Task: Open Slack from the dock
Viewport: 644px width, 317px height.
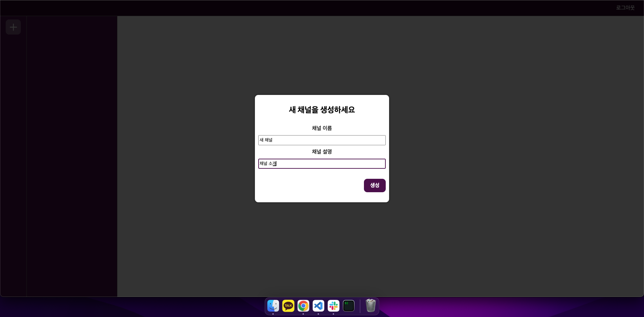Action: click(333, 306)
